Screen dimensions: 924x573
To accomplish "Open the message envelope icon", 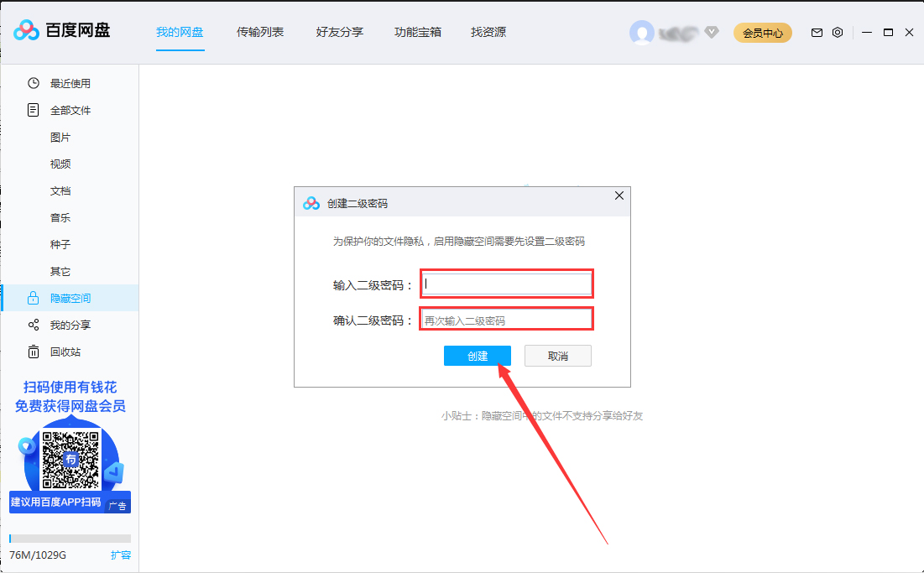I will point(816,32).
